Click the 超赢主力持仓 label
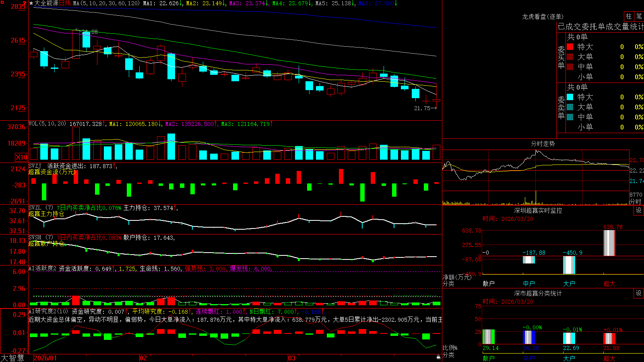 point(46,214)
